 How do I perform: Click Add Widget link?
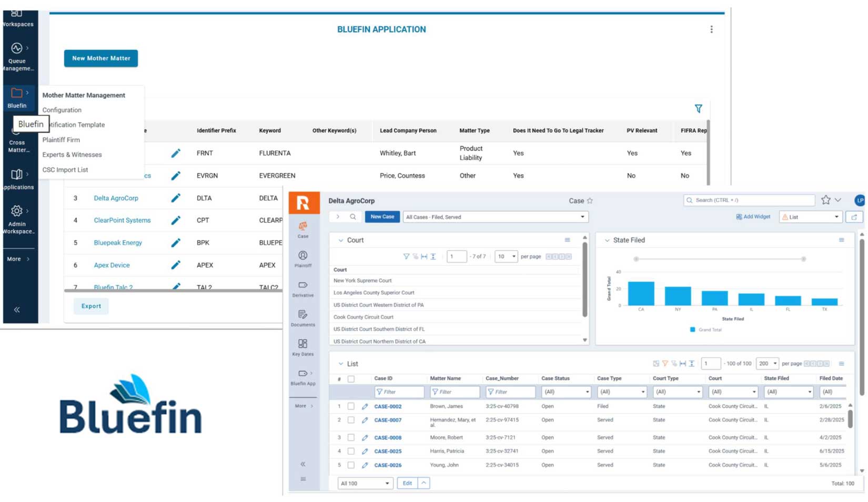click(753, 217)
